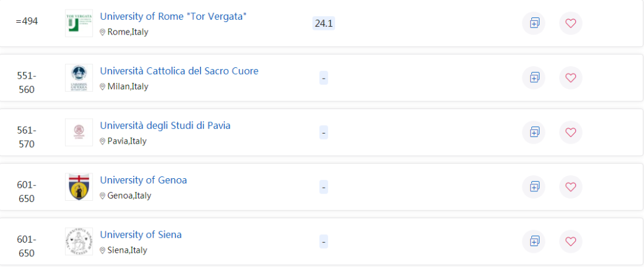This screenshot has width=644, height=267.
Task: Add Università degli Studi di Pavia to compare
Action: 534,132
